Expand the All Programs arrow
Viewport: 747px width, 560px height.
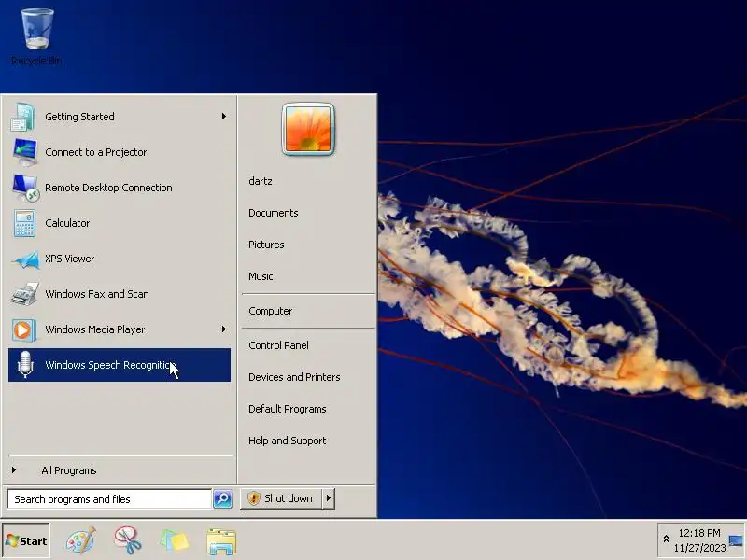pos(14,470)
